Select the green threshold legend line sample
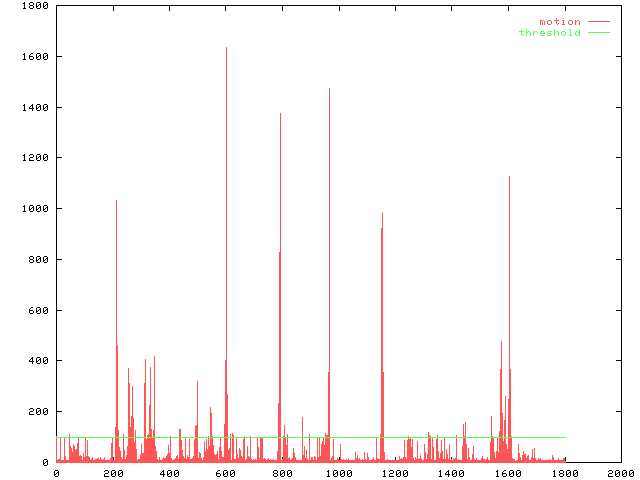 598,32
